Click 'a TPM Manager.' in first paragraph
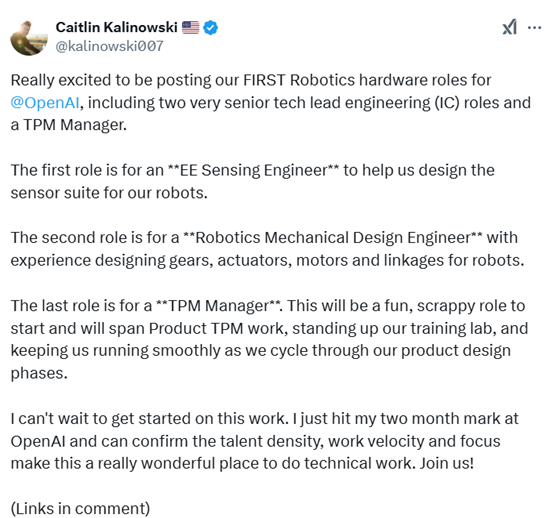The width and height of the screenshot is (554, 518). 69,125
